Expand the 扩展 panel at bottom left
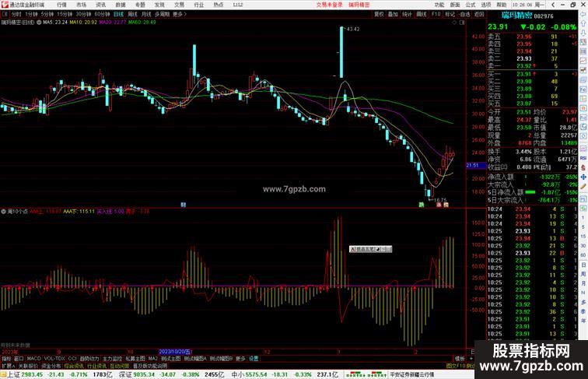The width and height of the screenshot is (588, 379). [x=8, y=366]
